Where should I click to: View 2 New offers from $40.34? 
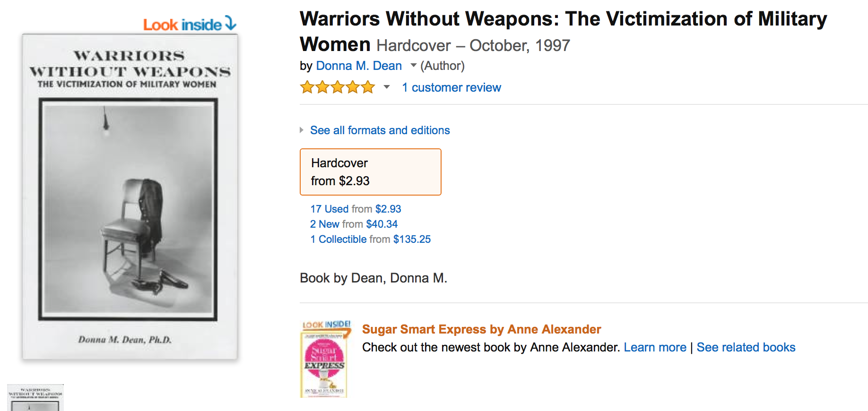(x=354, y=224)
